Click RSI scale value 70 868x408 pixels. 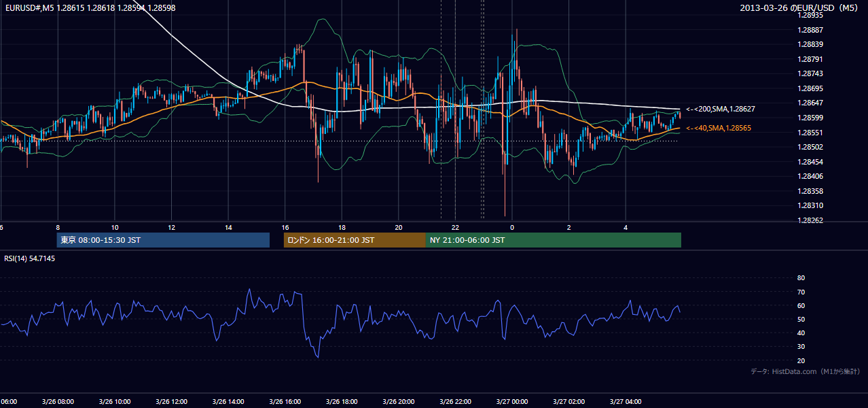[801, 292]
